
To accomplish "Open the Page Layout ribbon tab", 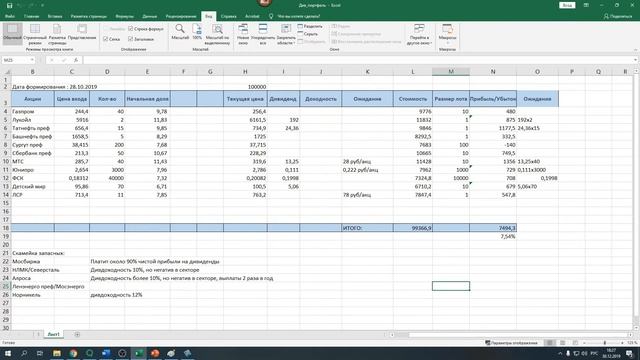I will 89,16.
